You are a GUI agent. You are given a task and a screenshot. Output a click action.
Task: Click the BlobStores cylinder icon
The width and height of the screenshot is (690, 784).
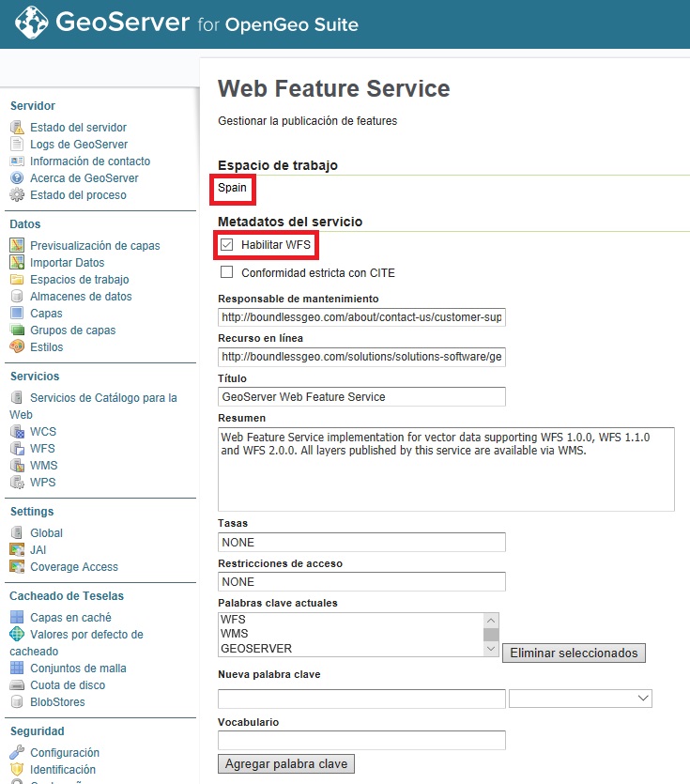[17, 702]
